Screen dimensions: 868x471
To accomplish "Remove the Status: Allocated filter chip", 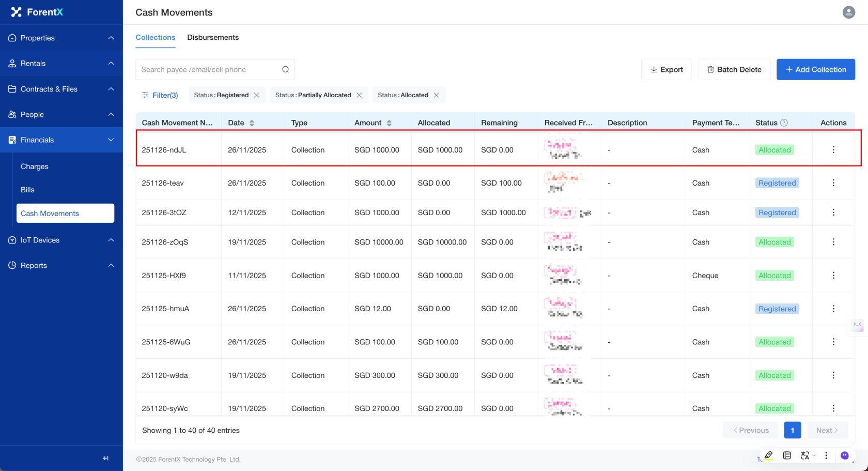I will coord(436,95).
